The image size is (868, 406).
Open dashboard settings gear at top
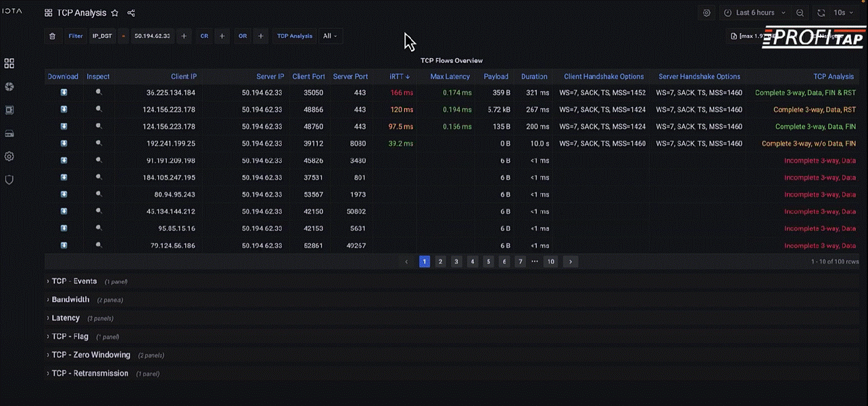click(706, 13)
